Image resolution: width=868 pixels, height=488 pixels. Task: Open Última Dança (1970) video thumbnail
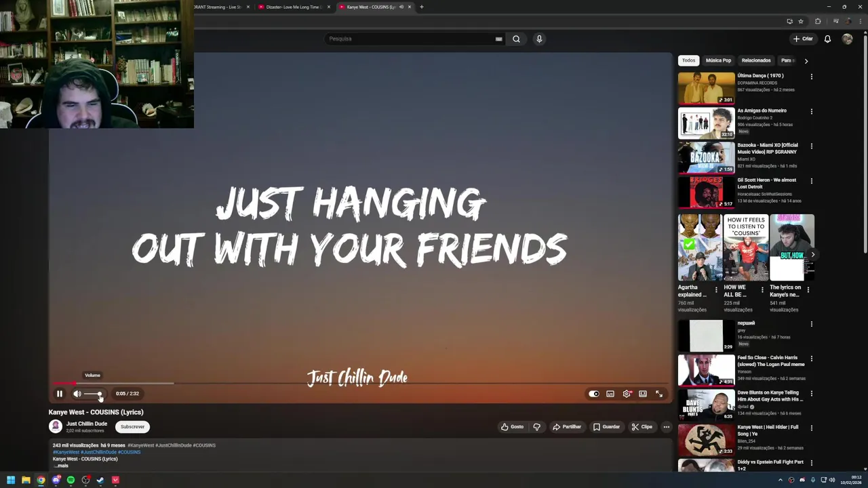click(706, 88)
